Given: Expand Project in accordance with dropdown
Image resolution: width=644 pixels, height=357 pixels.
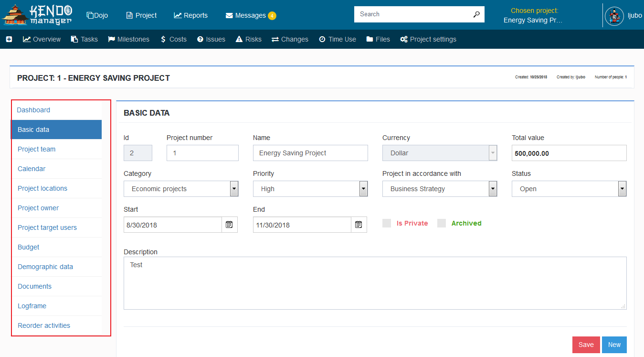Looking at the screenshot, I should click(493, 189).
